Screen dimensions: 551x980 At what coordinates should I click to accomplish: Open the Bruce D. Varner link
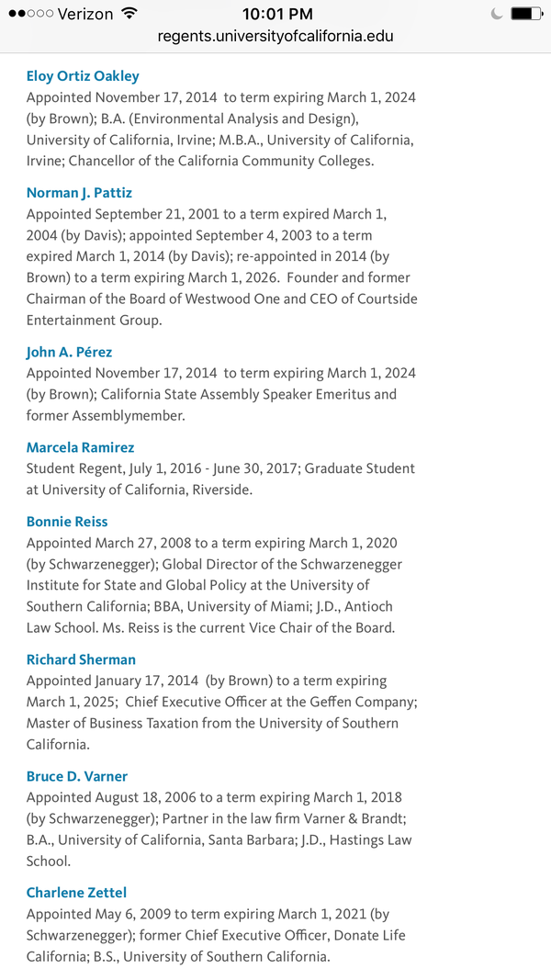77,776
